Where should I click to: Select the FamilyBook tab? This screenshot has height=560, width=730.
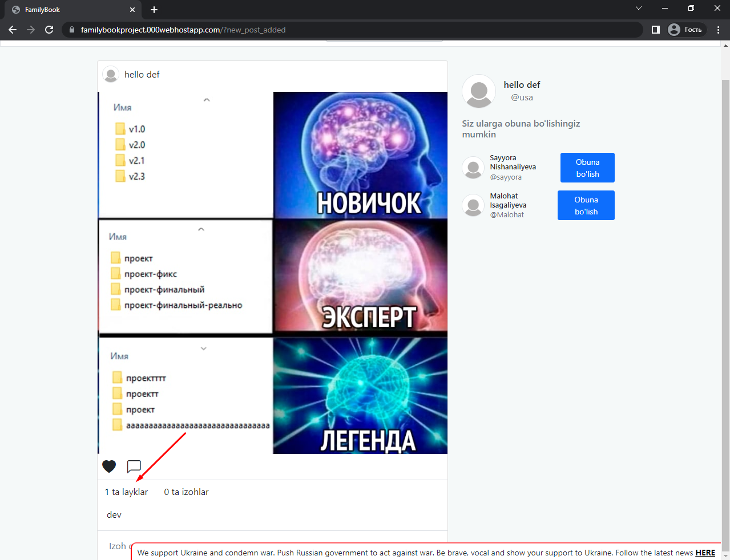point(72,10)
